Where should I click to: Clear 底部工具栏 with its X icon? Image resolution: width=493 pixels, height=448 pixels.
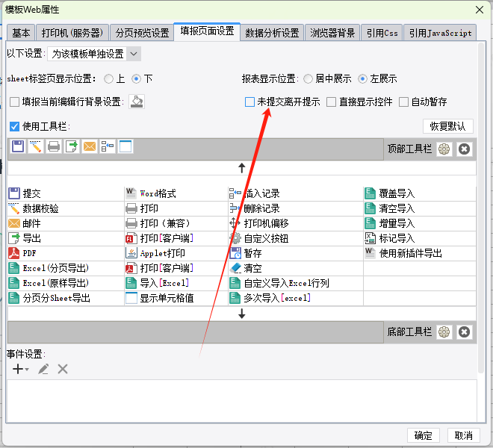tap(464, 332)
